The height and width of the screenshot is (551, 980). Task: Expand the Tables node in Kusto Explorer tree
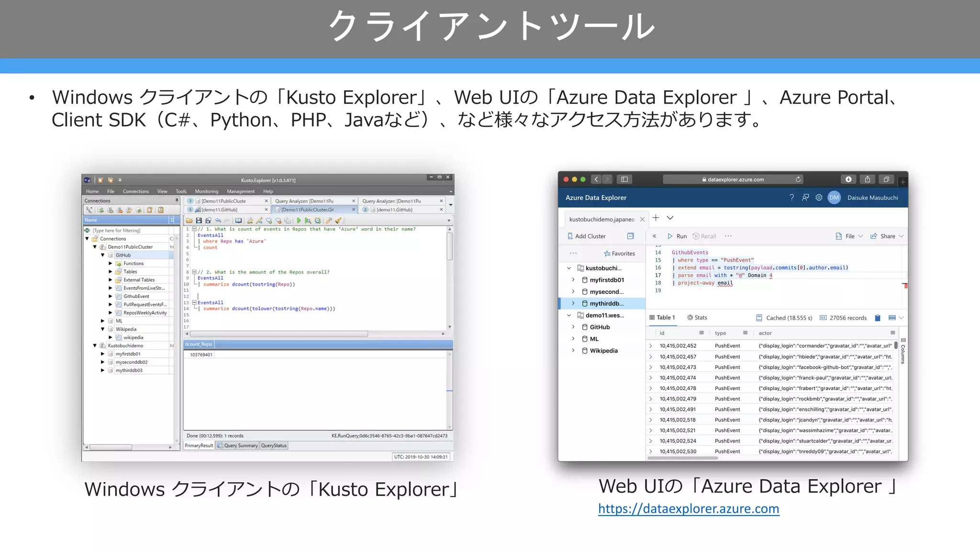tap(111, 272)
